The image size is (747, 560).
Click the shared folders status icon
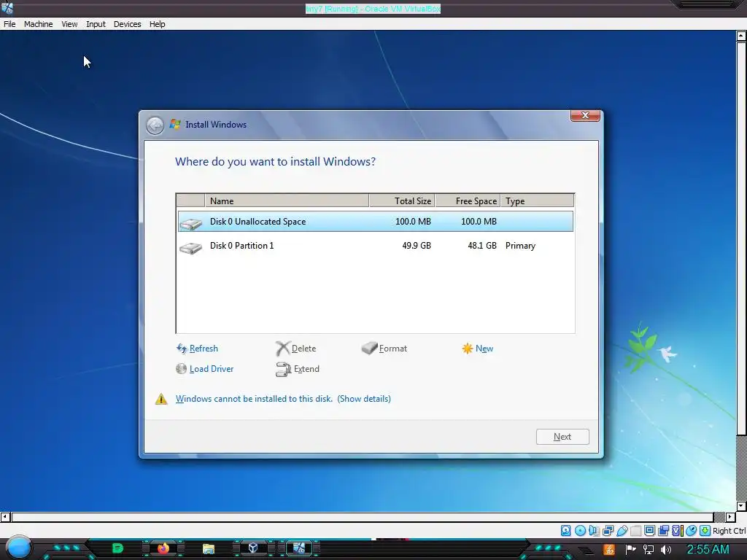coord(636,531)
